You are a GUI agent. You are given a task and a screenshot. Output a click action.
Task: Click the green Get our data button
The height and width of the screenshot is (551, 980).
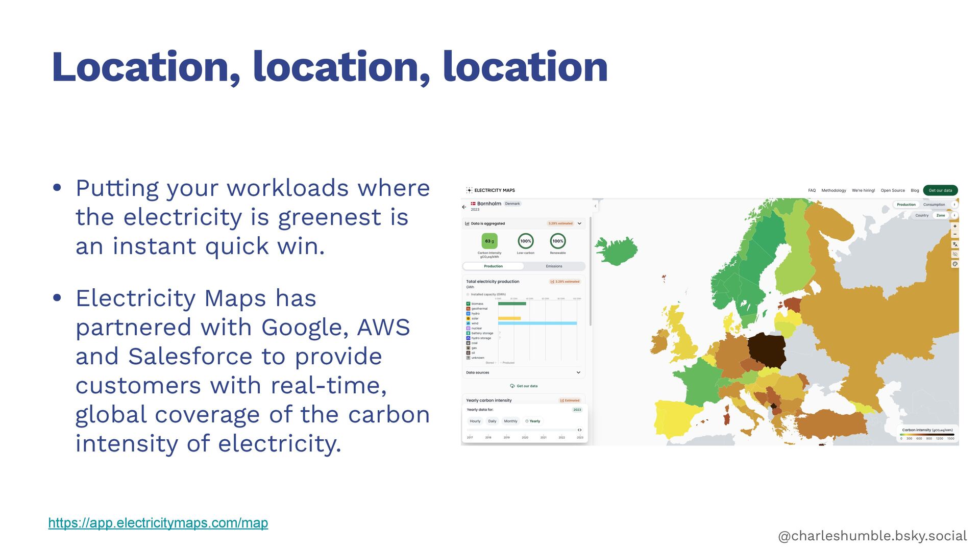coord(940,190)
